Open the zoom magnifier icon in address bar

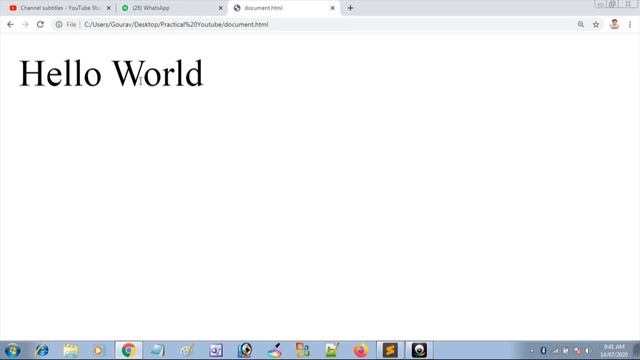[581, 24]
